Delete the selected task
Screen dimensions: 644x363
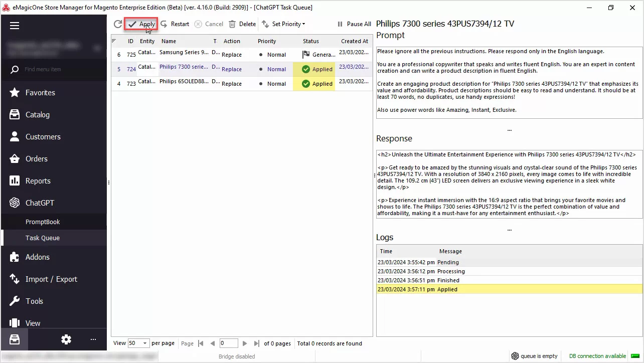coord(242,24)
